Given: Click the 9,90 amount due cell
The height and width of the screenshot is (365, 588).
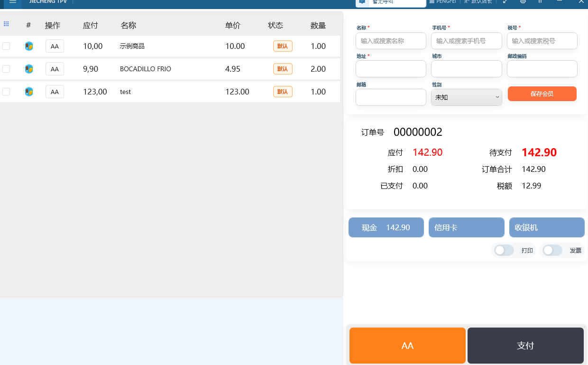Looking at the screenshot, I should click(x=91, y=69).
